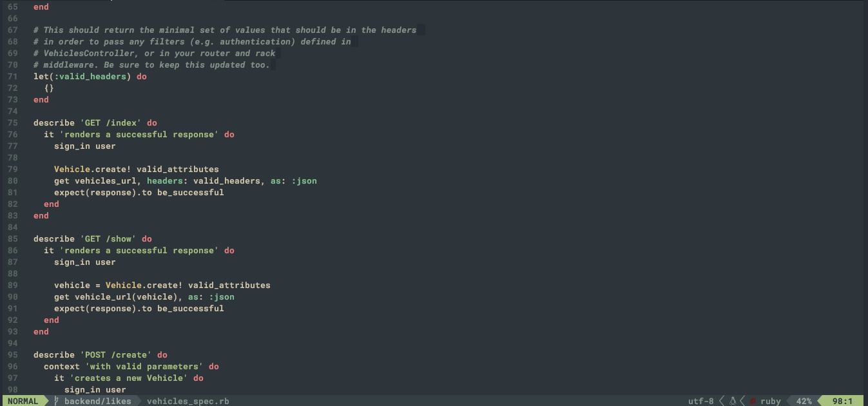Click the empty hash braces on line 72
The height and width of the screenshot is (406, 868).
(x=49, y=88)
